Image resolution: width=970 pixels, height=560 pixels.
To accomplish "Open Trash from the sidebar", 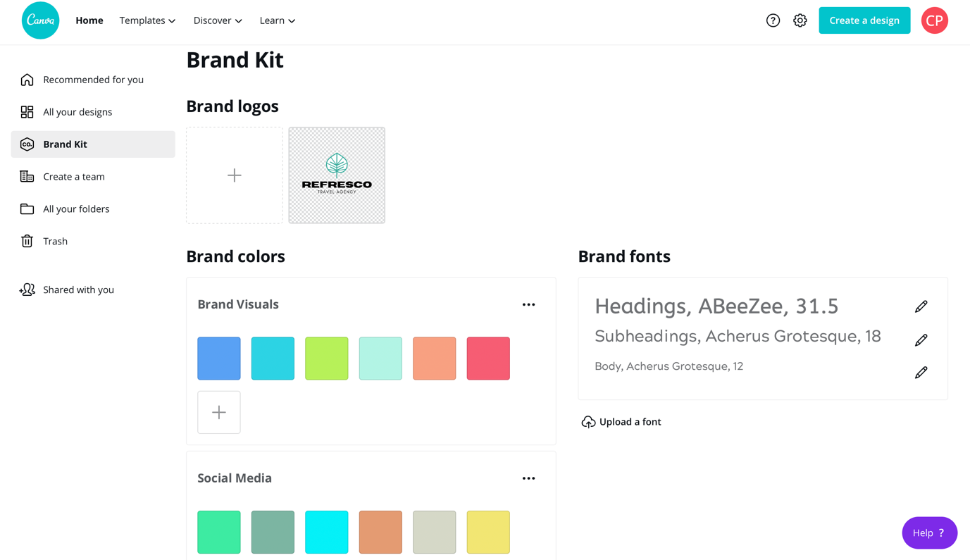I will tap(55, 242).
